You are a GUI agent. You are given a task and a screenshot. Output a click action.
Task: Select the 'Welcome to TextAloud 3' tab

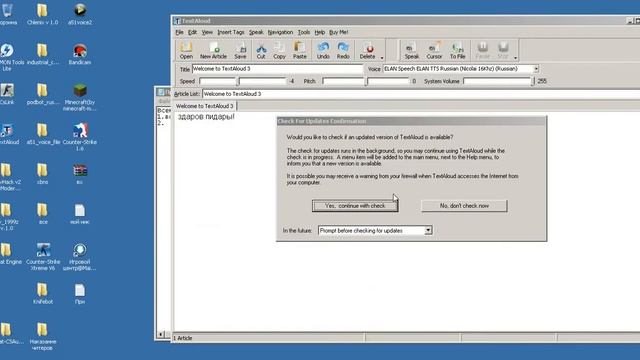(x=204, y=106)
